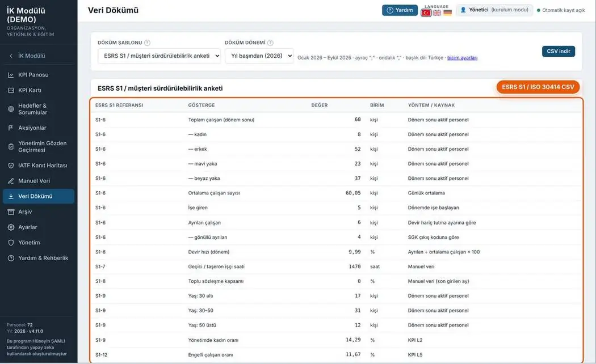596x364 pixels.
Task: Open the Döküm Şablonu dropdown
Action: tap(160, 56)
